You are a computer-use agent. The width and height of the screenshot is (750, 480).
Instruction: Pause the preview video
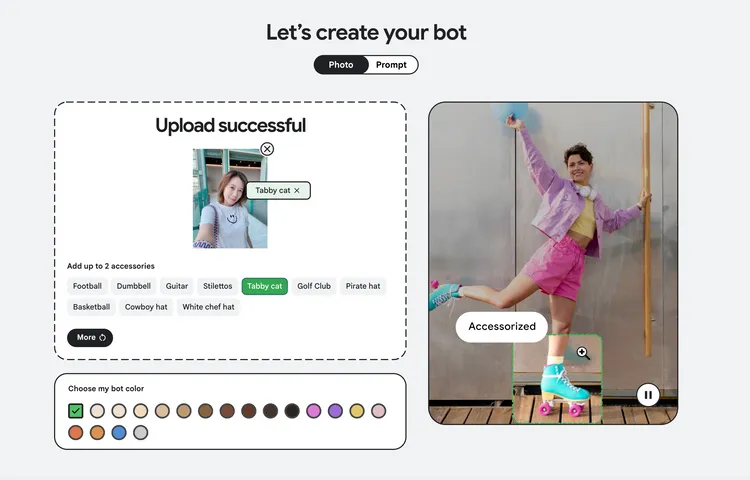(x=648, y=395)
